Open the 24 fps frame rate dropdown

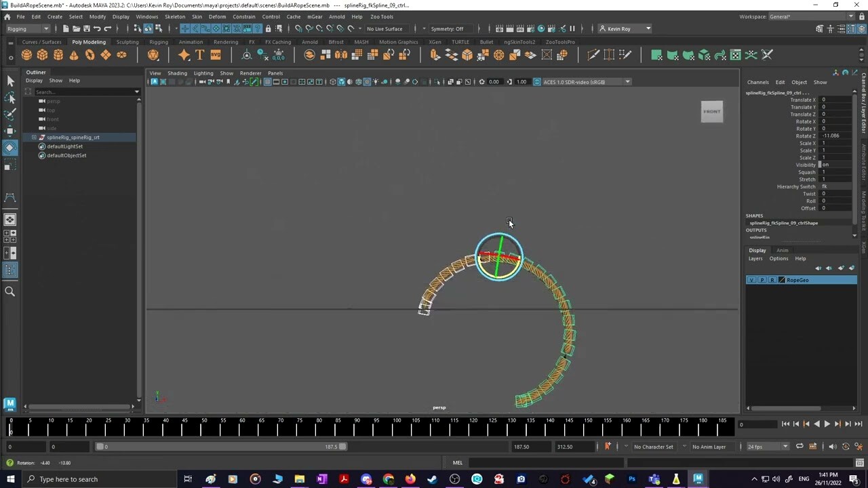(768, 447)
